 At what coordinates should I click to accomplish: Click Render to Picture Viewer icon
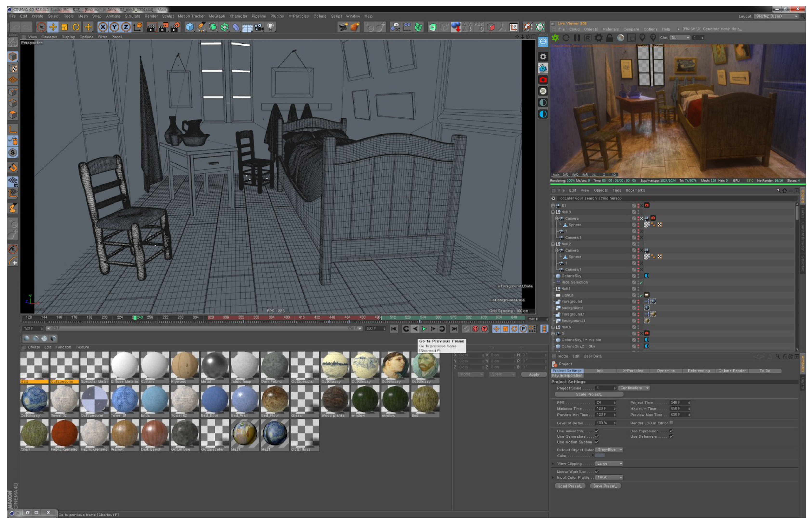tap(163, 27)
